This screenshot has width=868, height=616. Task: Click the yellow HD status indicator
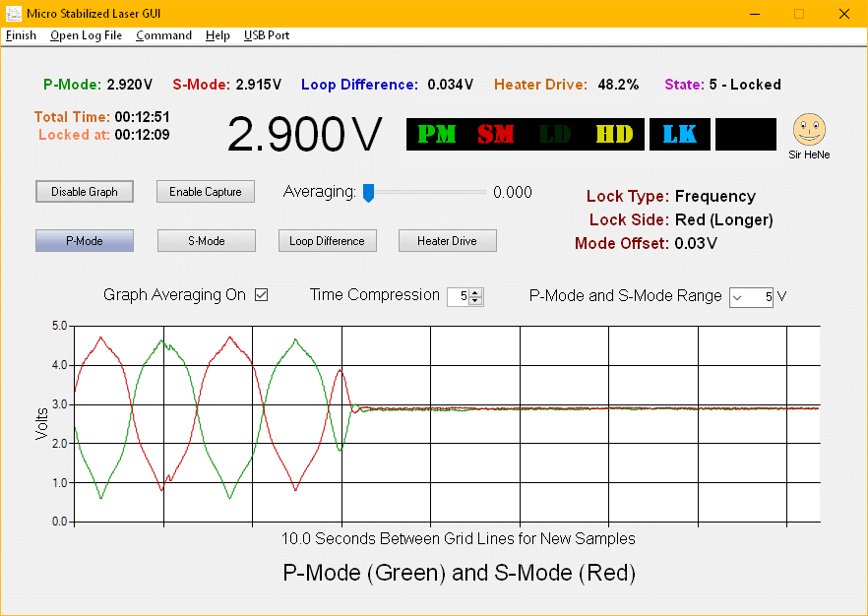[x=615, y=135]
